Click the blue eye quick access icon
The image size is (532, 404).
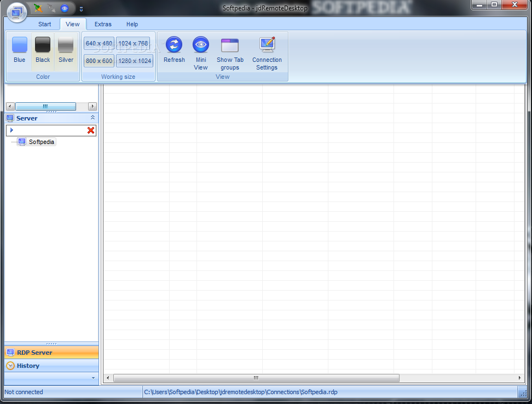pyautogui.click(x=65, y=8)
